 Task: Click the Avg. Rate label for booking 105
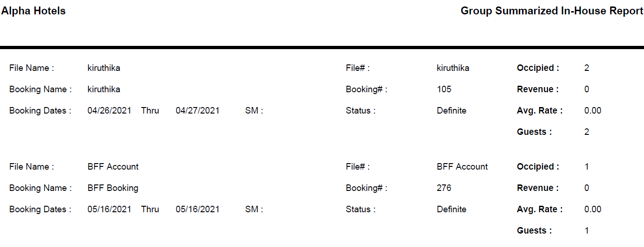click(540, 111)
